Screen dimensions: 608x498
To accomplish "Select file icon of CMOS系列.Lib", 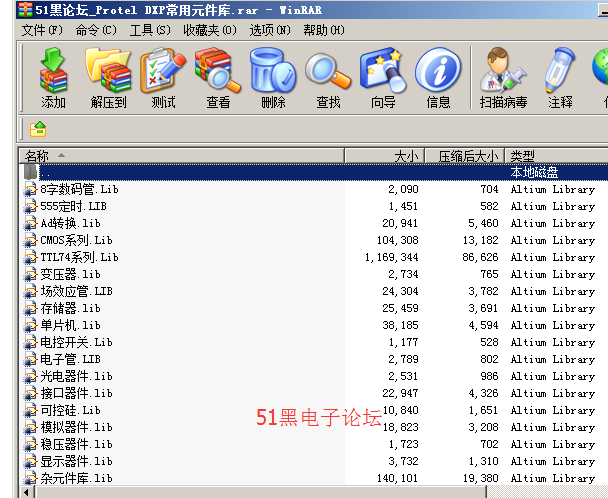I will pyautogui.click(x=31, y=240).
